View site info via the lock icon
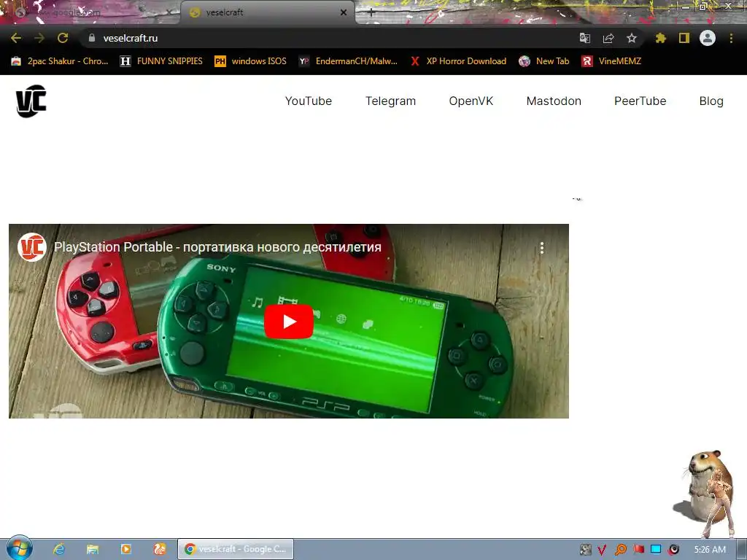 click(92, 38)
